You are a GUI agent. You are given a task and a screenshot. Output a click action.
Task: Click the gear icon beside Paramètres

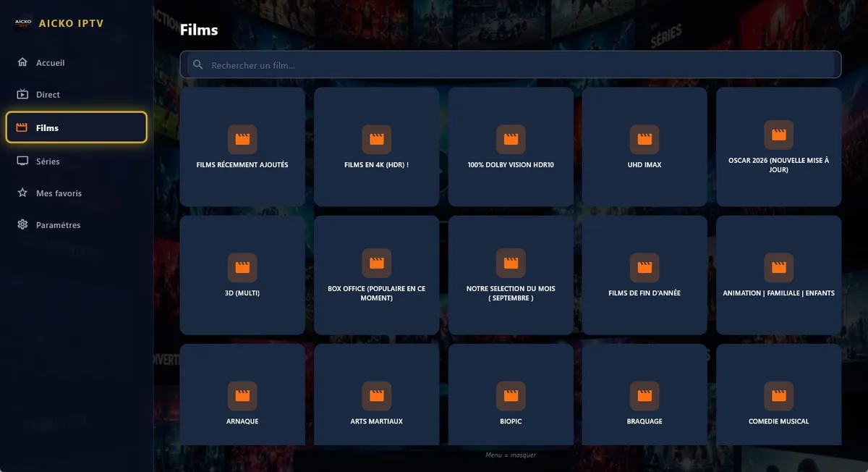tap(22, 224)
